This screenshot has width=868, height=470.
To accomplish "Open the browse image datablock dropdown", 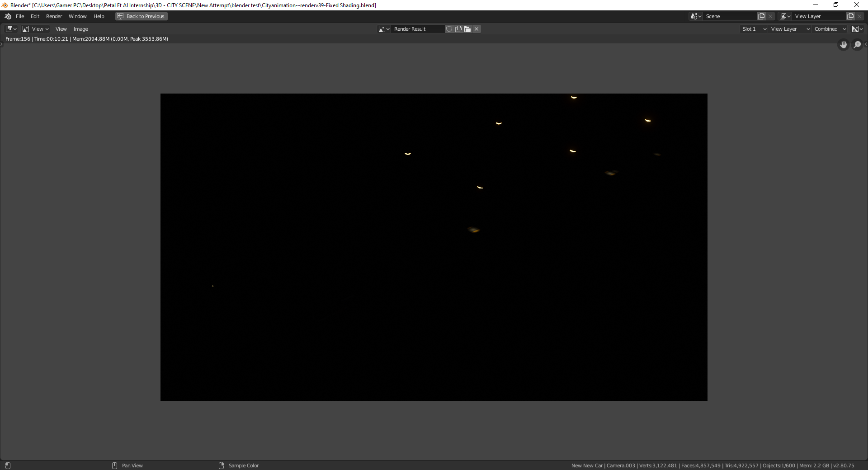I will pyautogui.click(x=384, y=28).
